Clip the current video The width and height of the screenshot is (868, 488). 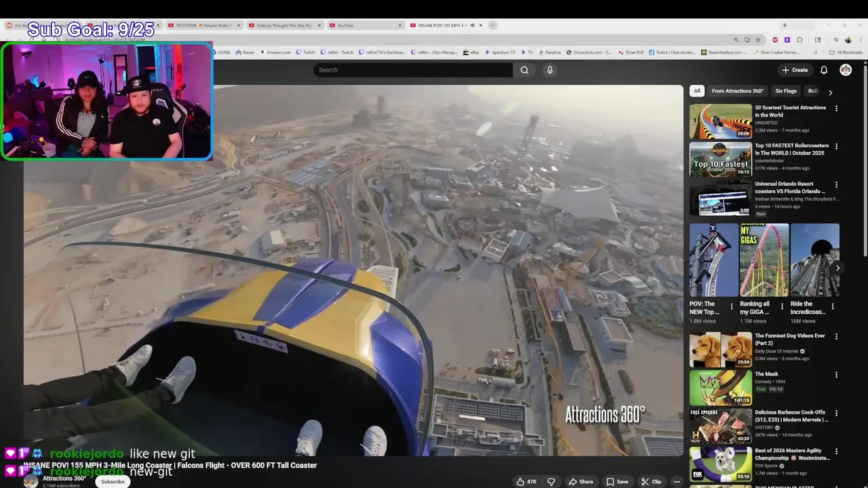click(x=651, y=482)
